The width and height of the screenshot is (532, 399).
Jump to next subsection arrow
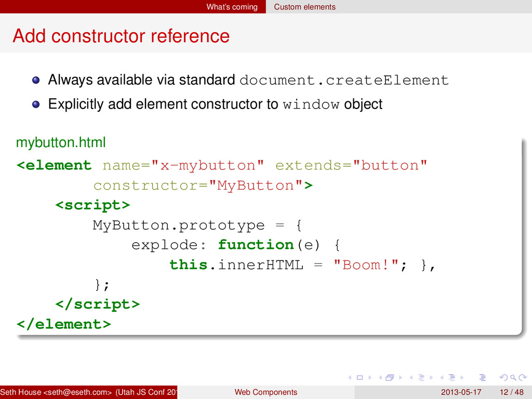431,378
